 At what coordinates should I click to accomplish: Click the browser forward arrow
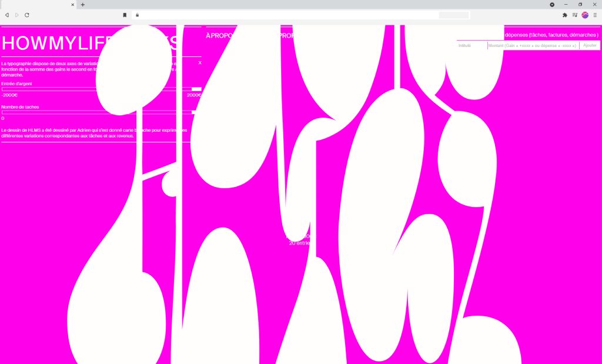pyautogui.click(x=17, y=15)
